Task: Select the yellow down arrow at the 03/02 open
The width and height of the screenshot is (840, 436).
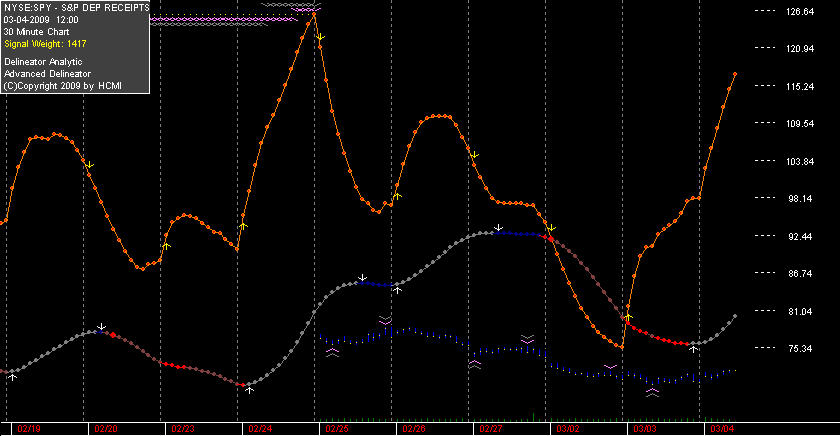Action: [x=551, y=228]
